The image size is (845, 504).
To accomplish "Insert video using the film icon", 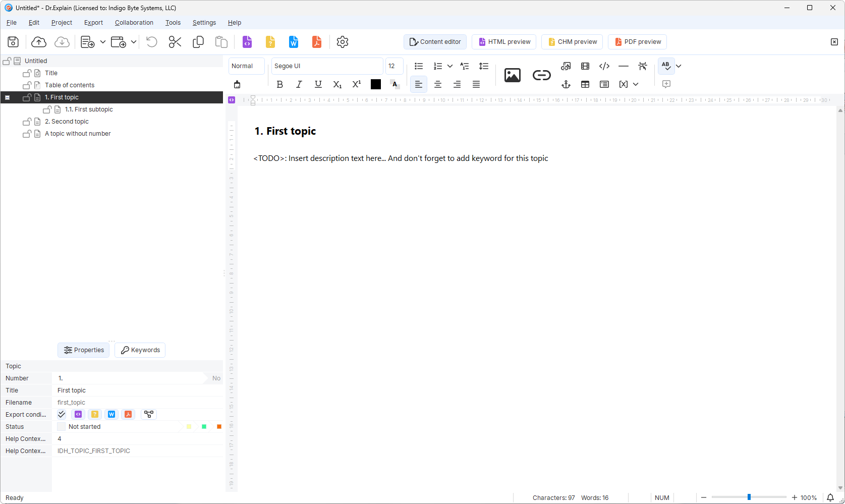I will pos(585,66).
